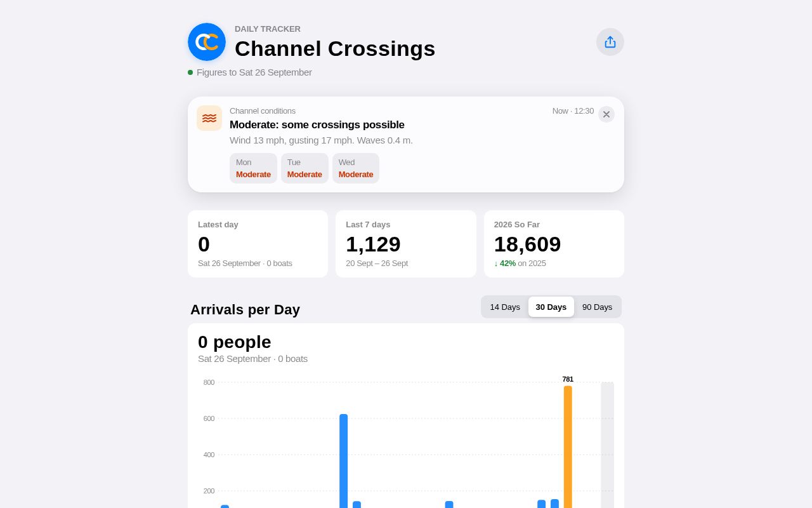Click the '42% on 2025' change text
The image size is (812, 508).
tap(520, 263)
